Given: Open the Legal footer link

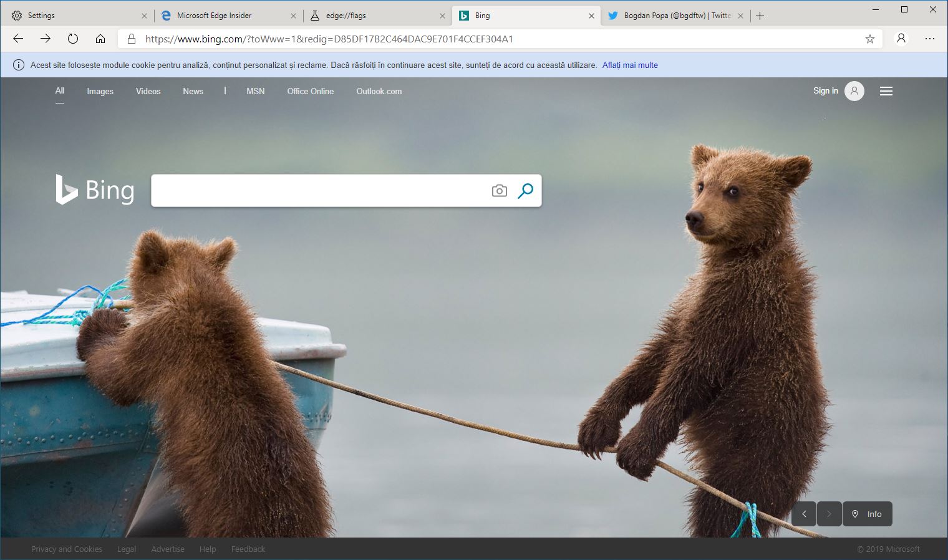Looking at the screenshot, I should tap(127, 549).
